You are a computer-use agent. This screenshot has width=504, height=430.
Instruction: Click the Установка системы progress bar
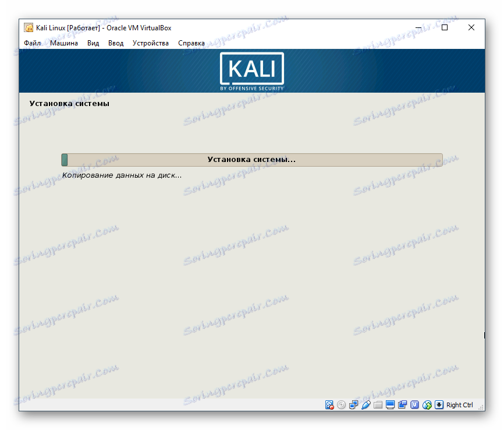[x=252, y=160]
